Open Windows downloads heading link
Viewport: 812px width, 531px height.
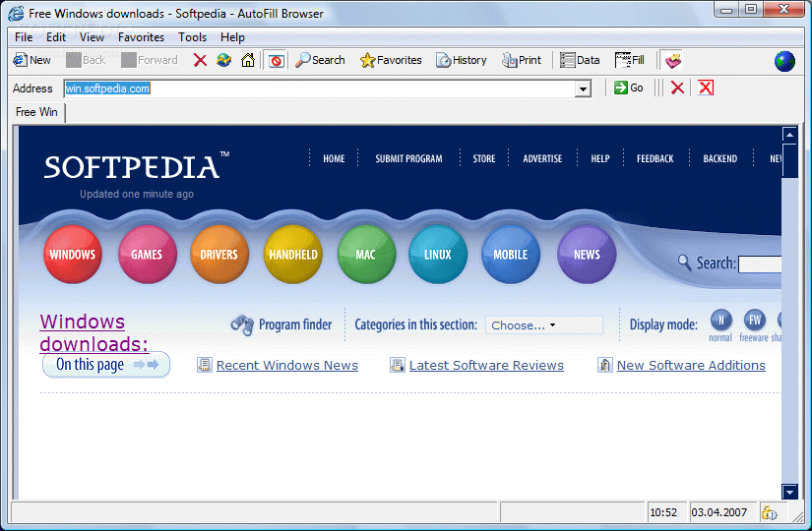point(94,332)
